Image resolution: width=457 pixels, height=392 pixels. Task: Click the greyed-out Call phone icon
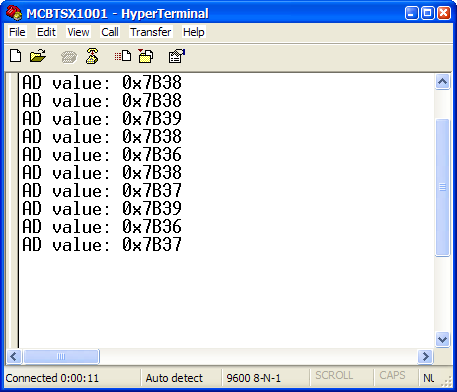coord(69,57)
